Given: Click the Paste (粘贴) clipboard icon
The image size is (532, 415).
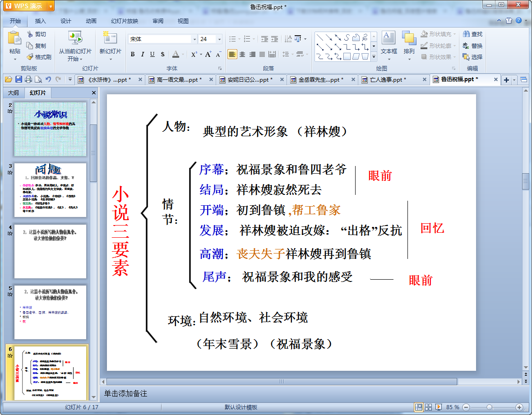Looking at the screenshot, I should [x=14, y=38].
